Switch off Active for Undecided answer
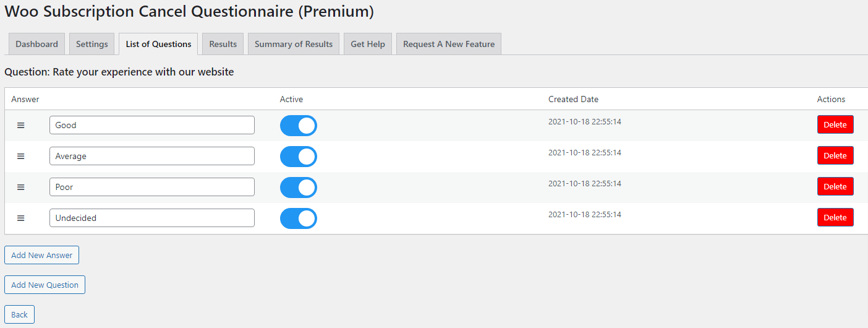The width and height of the screenshot is (868, 328). (x=299, y=218)
